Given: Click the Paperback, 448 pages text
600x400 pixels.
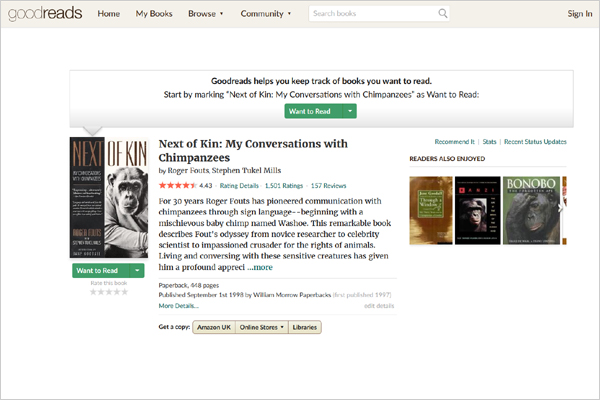Looking at the screenshot, I should point(189,286).
